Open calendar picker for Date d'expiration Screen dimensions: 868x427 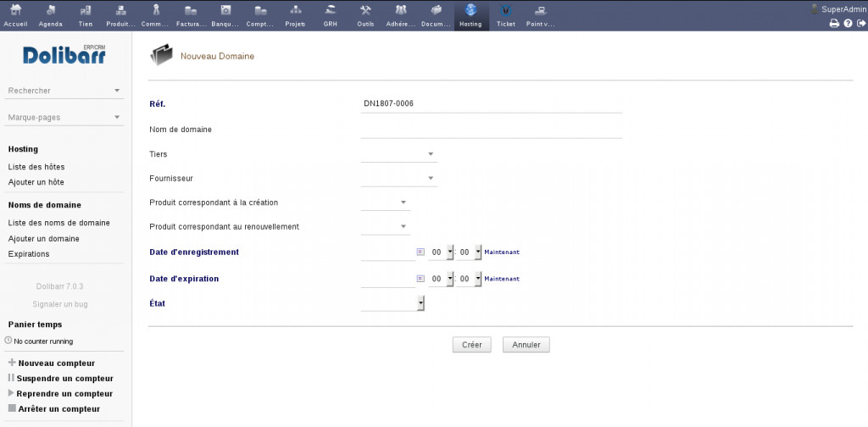tap(420, 279)
